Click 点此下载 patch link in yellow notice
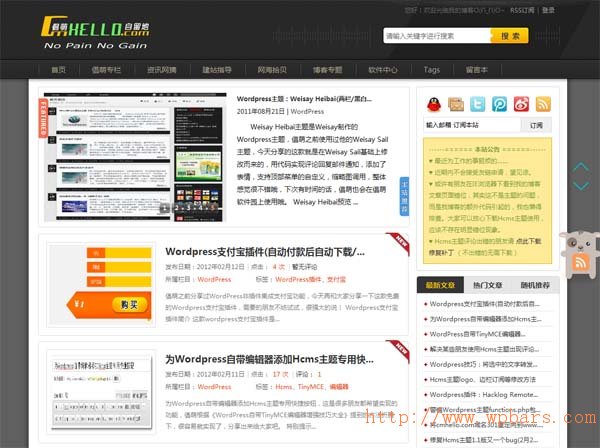600x448 pixels. tap(528, 241)
